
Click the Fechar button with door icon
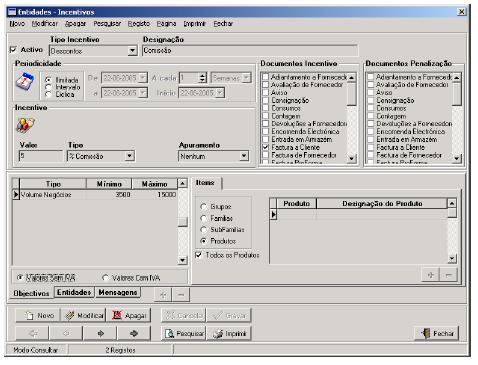436,333
